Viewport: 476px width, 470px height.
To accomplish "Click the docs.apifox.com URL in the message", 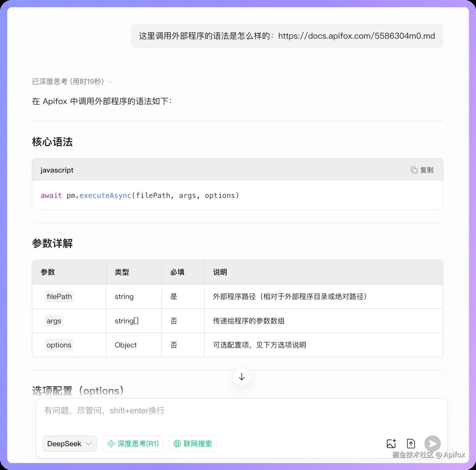I will point(357,36).
